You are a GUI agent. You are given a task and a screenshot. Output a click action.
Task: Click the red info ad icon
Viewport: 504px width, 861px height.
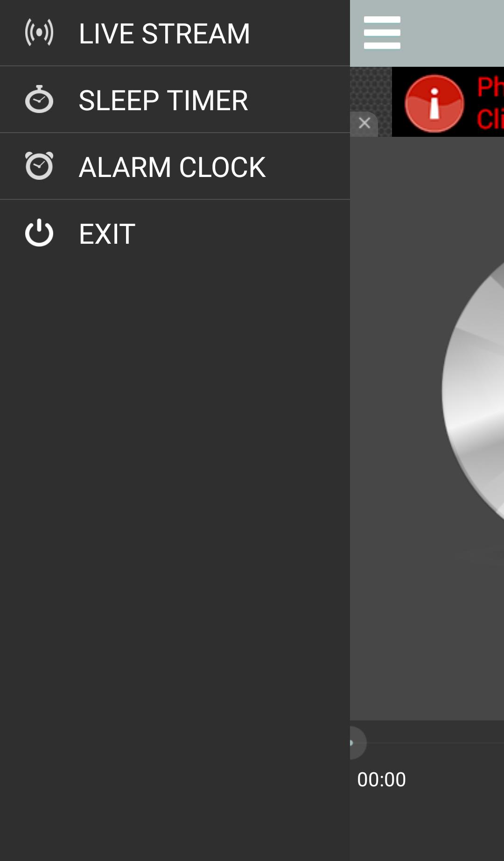(x=434, y=104)
